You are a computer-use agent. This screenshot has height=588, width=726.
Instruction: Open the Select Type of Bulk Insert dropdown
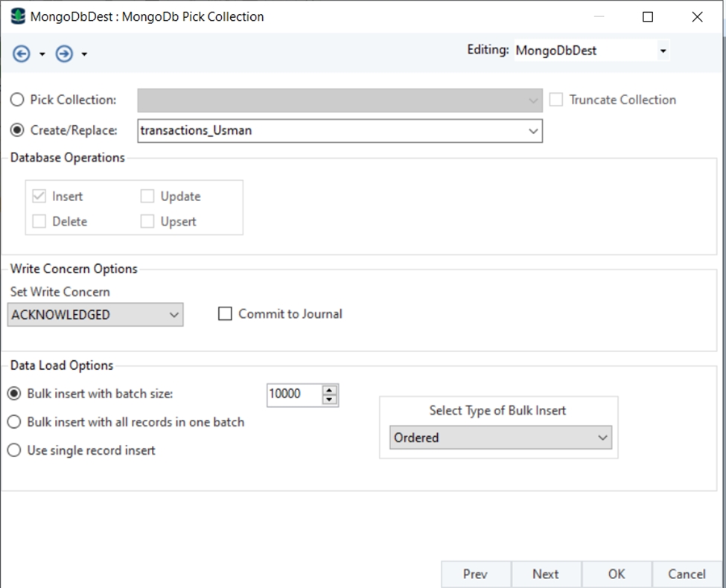pyautogui.click(x=500, y=438)
